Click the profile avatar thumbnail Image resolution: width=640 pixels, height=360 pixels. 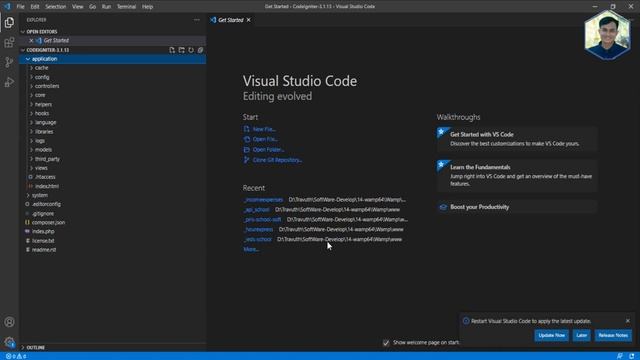[607, 35]
